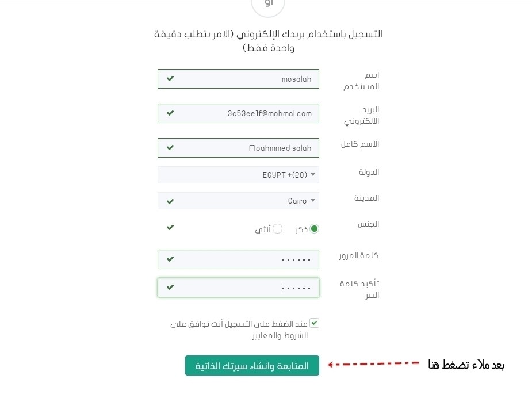Image resolution: width=532 pixels, height=398 pixels.
Task: Open the Cairo city dropdown
Action: 238,201
